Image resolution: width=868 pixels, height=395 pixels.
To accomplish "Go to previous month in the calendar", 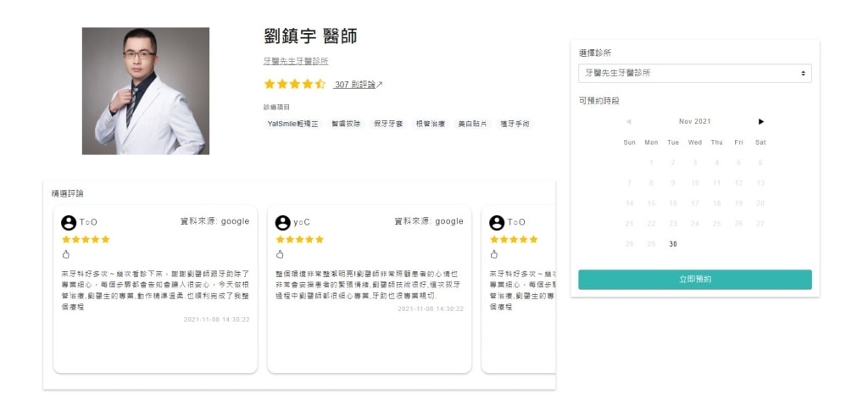I will coord(628,122).
